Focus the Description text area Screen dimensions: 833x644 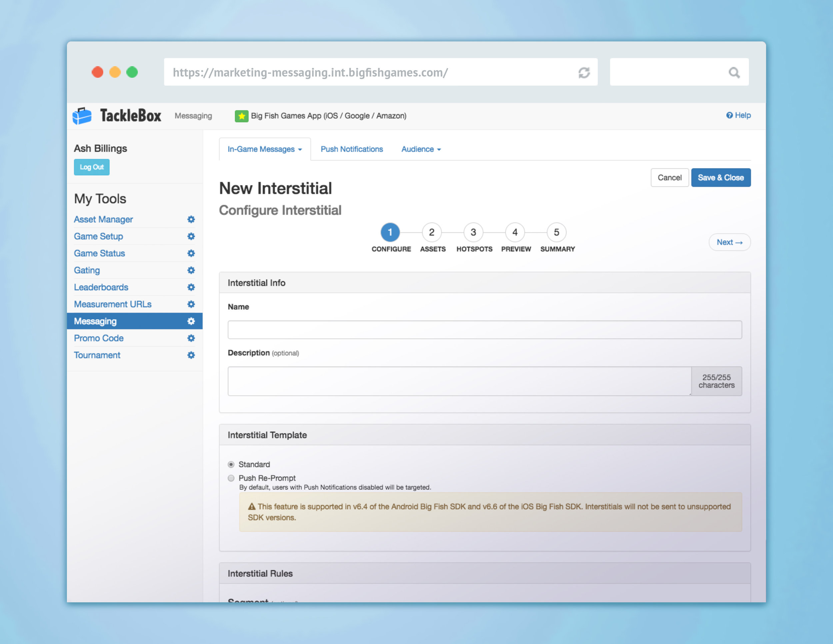(459, 381)
